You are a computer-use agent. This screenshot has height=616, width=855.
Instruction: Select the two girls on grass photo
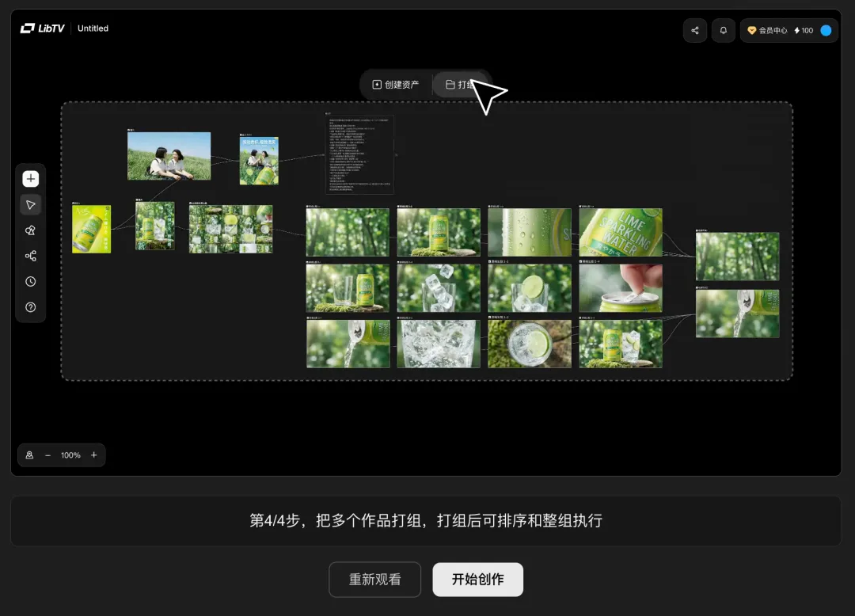(x=169, y=156)
